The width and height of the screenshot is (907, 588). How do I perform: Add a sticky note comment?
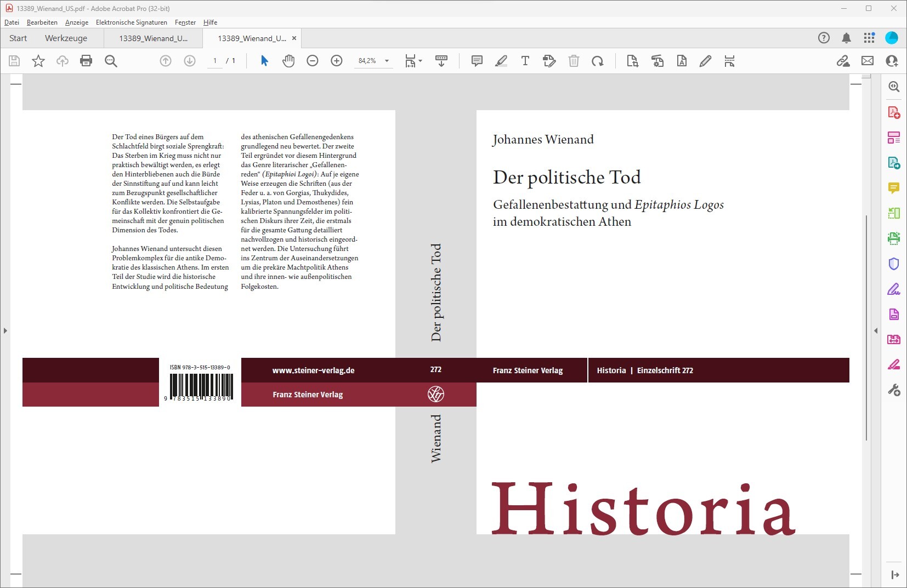pyautogui.click(x=477, y=61)
